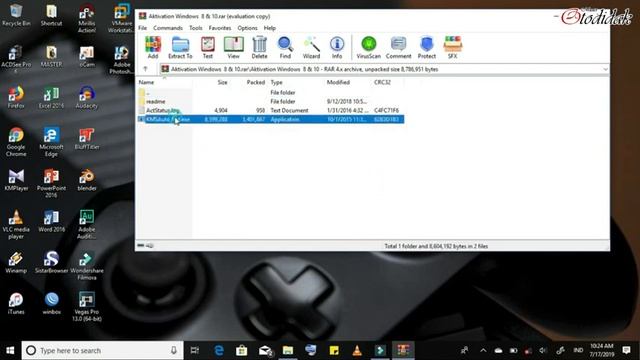The width and height of the screenshot is (640, 360).
Task: Open the Help menu
Action: [269, 28]
